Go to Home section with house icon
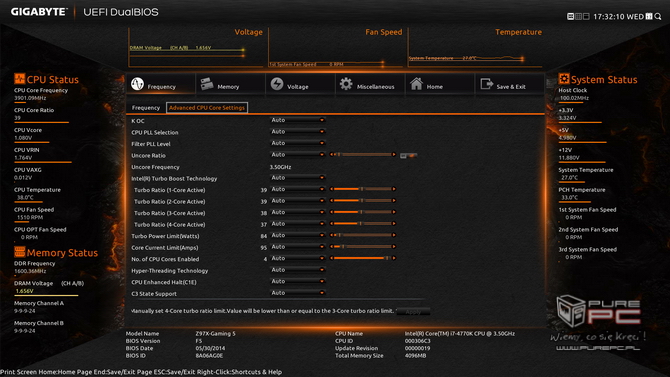The width and height of the screenshot is (670, 377). point(440,84)
